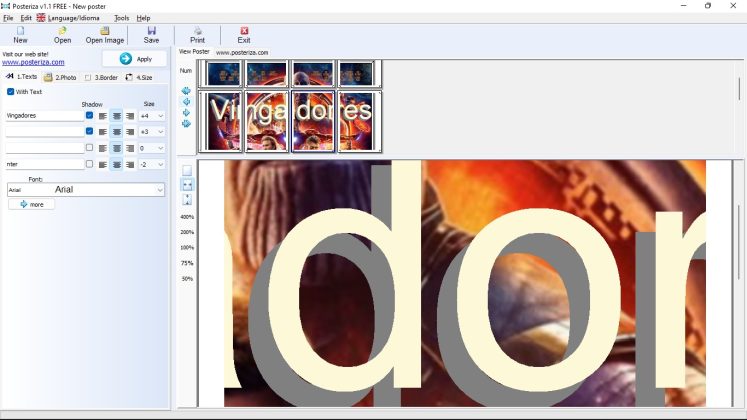Screen dimensions: 747x420
Task: Right-align the text line sized 0
Action: [130, 149]
